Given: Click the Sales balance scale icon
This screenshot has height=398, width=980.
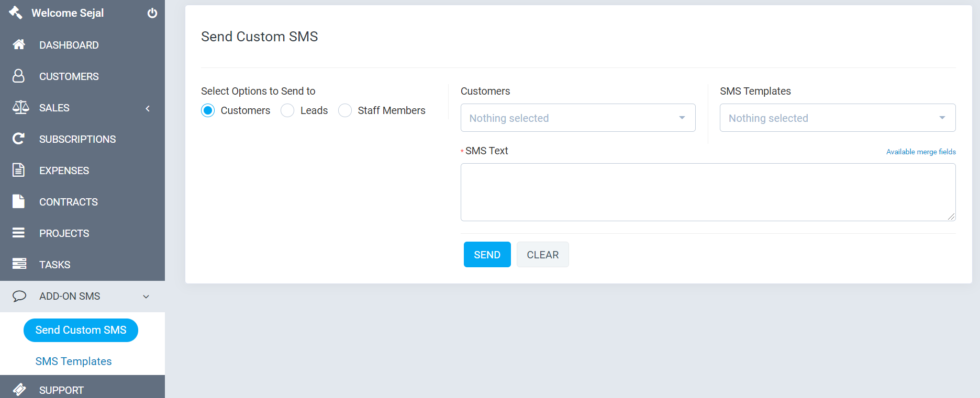Looking at the screenshot, I should (x=20, y=107).
